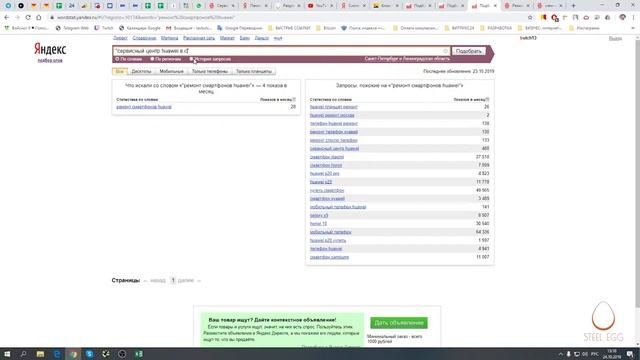
Task: Open the Windows Start menu
Action: pos(7,354)
